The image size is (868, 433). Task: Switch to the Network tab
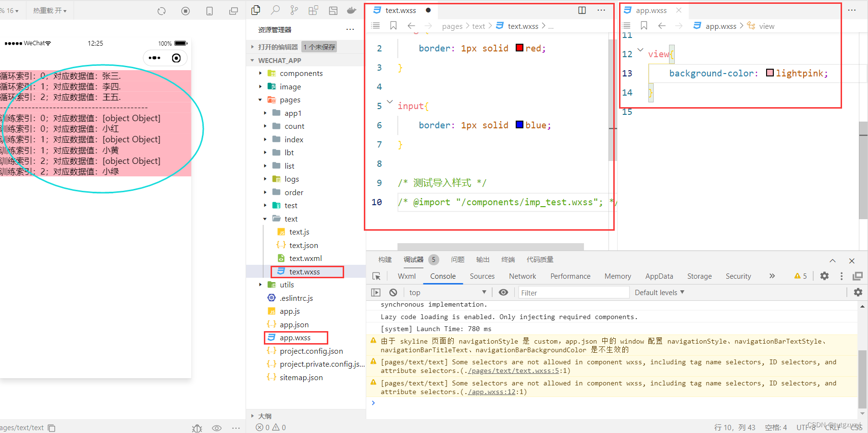pyautogui.click(x=522, y=276)
